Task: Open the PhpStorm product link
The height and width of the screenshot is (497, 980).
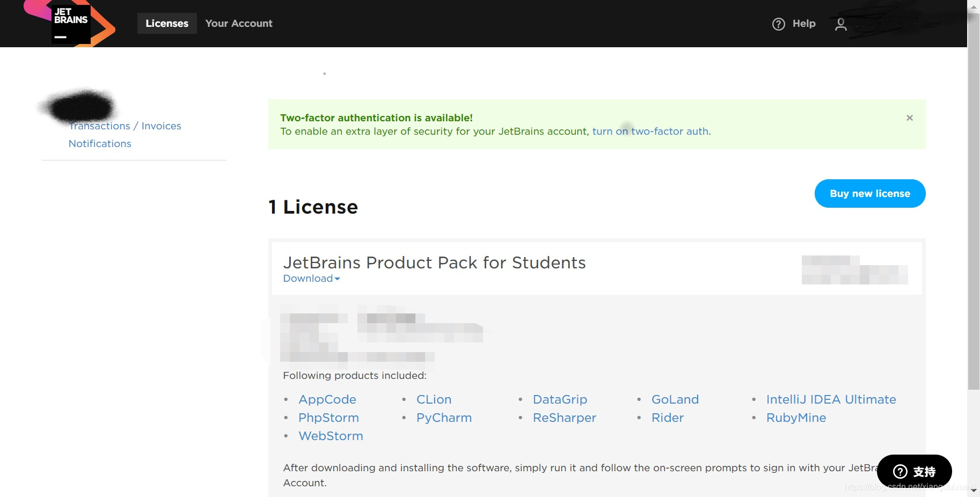Action: (x=328, y=418)
